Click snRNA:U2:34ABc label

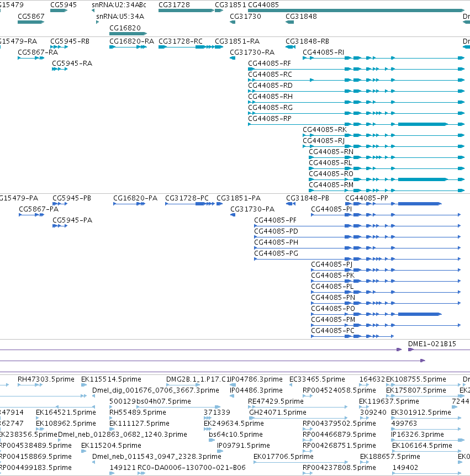(x=119, y=5)
